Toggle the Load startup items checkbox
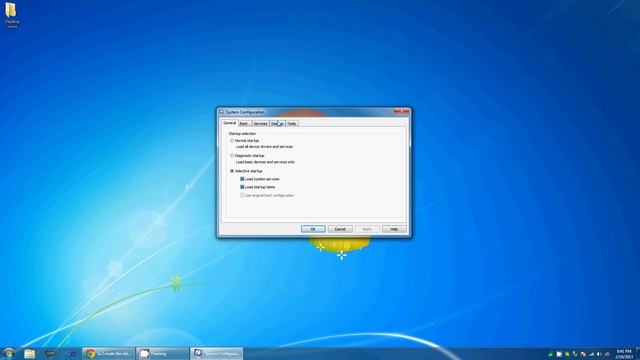Image resolution: width=640 pixels, height=360 pixels. [242, 187]
